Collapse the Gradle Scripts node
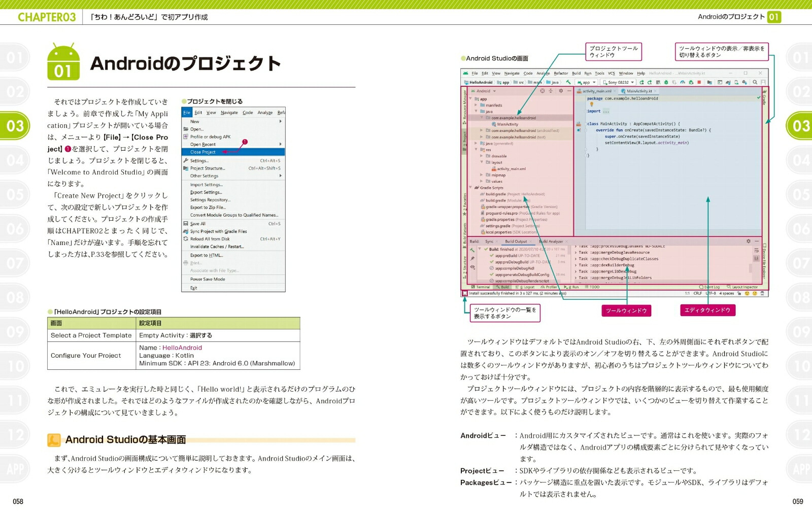Screen dimensions: 812x518 (x=470, y=187)
